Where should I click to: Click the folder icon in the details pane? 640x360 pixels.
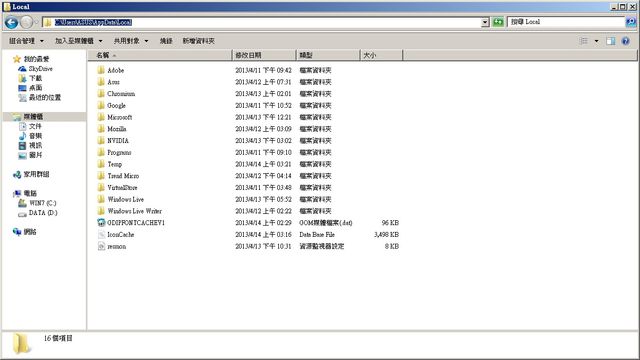(x=21, y=343)
